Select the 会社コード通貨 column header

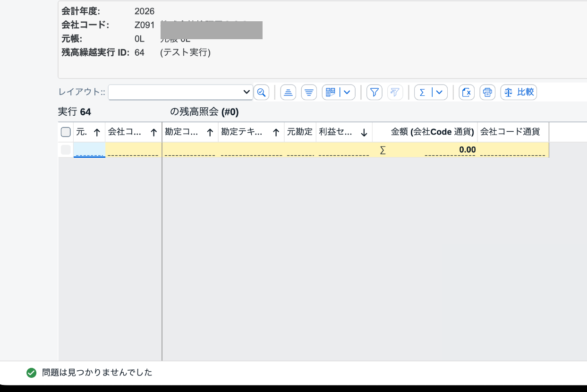click(x=513, y=132)
